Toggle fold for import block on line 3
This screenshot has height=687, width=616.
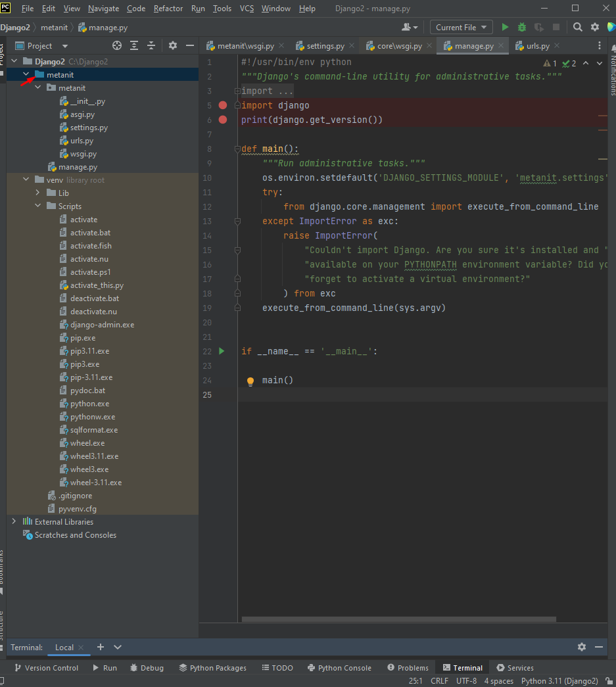click(237, 91)
